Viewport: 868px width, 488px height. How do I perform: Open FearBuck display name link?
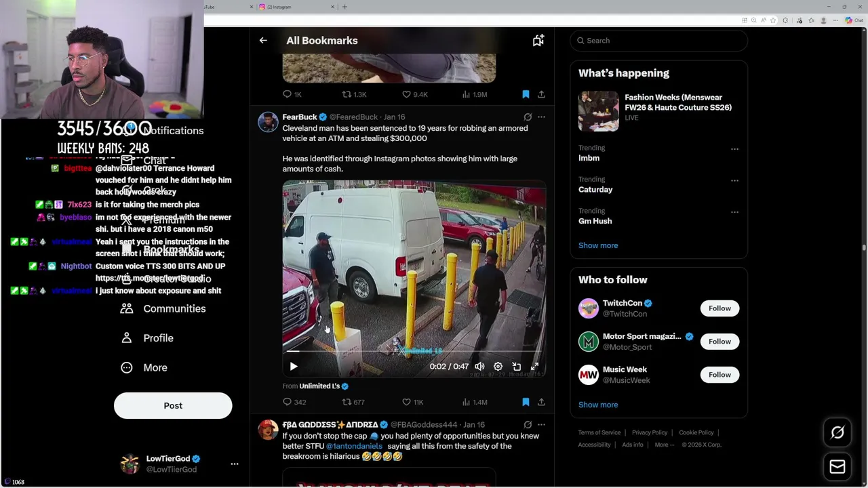(x=300, y=117)
